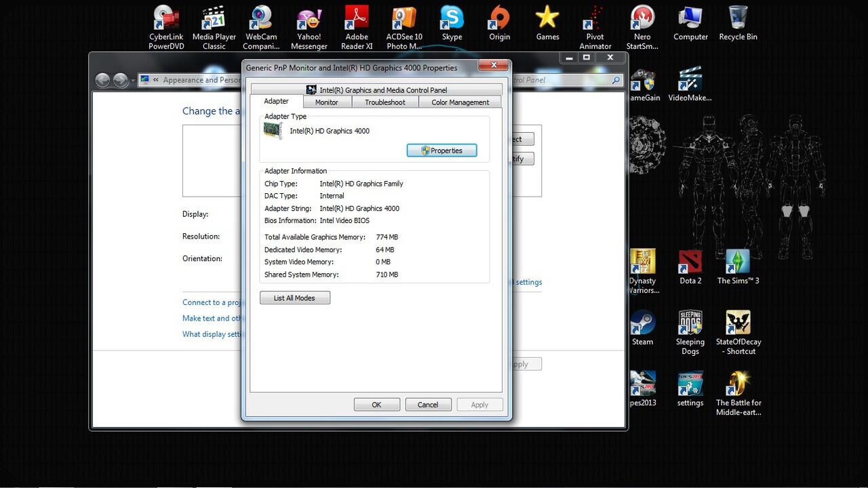Viewport: 868px width, 488px height.
Task: Open the 'Make text and other items' link
Action: (x=212, y=318)
